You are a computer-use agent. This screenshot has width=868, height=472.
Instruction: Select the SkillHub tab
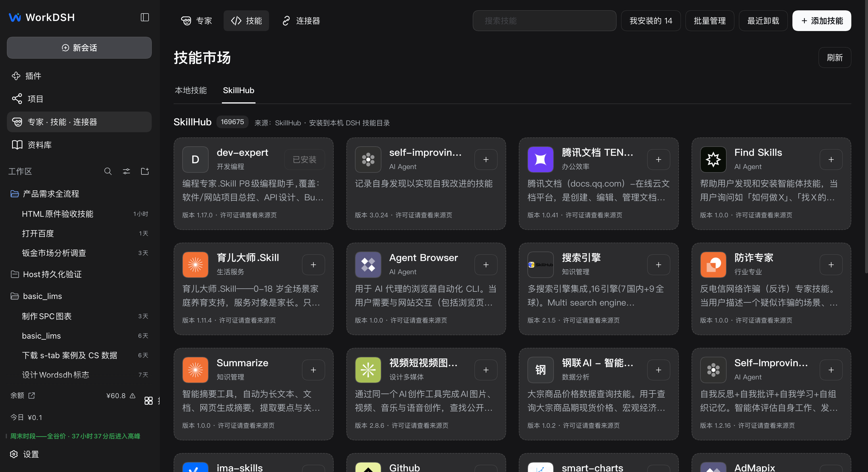pyautogui.click(x=239, y=90)
